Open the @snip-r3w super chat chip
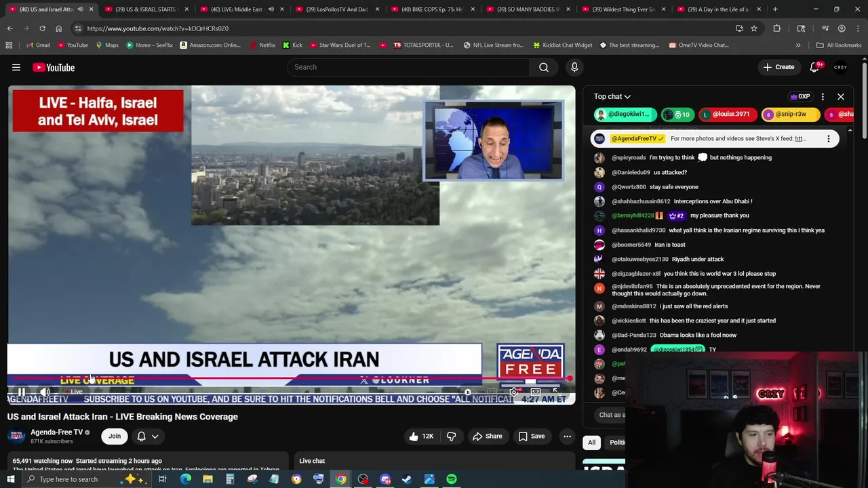The height and width of the screenshot is (488, 868). pos(790,114)
